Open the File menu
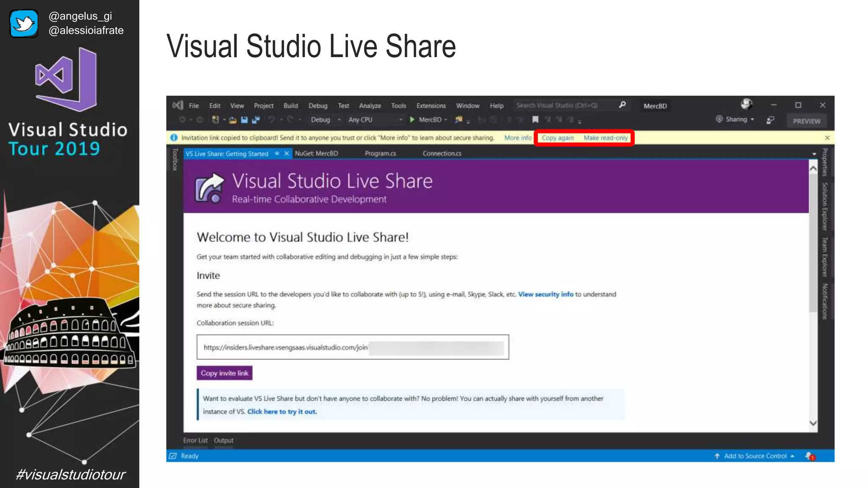This screenshot has width=868, height=488. coord(194,105)
